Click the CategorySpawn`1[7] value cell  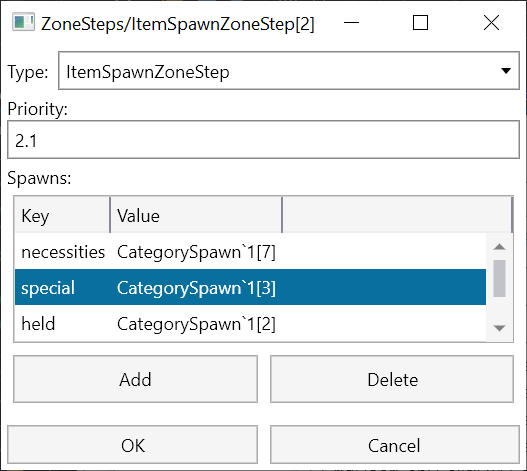(196, 252)
